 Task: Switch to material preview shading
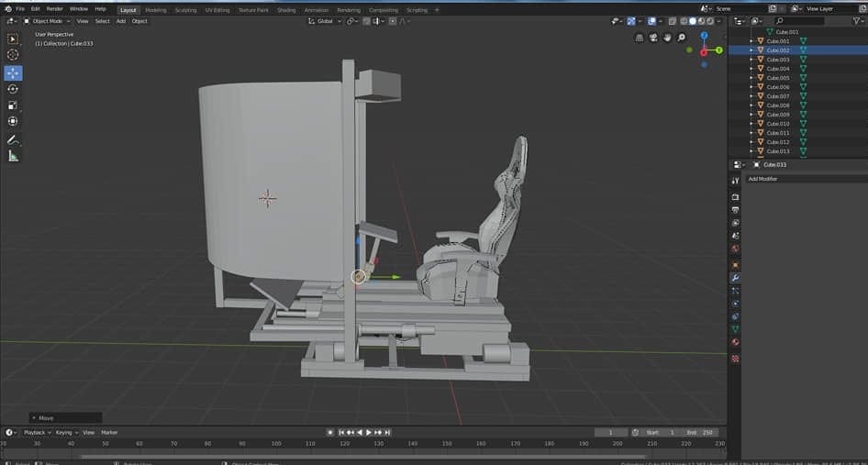pyautogui.click(x=701, y=21)
